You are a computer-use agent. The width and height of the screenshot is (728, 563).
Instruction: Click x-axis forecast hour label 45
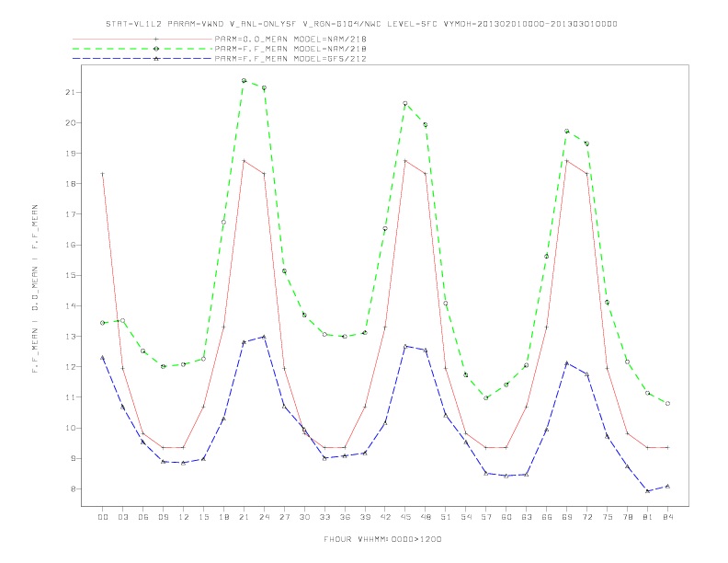[405, 517]
